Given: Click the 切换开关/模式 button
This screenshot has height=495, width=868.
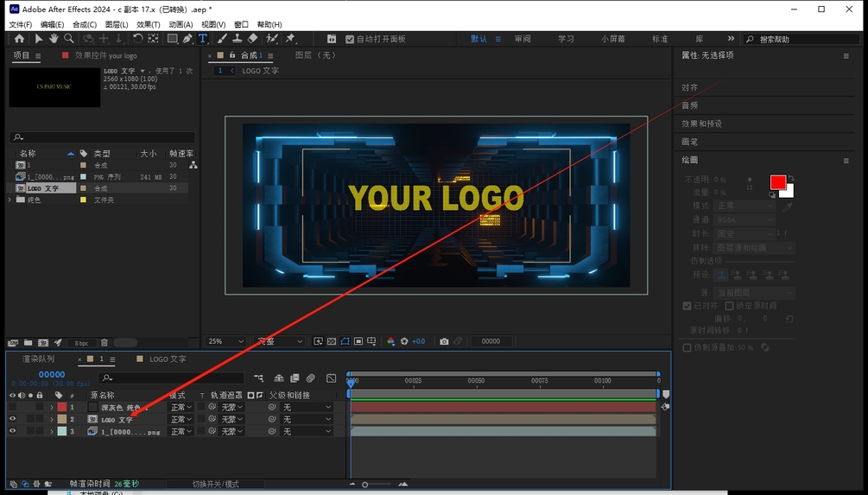Looking at the screenshot, I should point(215,484).
